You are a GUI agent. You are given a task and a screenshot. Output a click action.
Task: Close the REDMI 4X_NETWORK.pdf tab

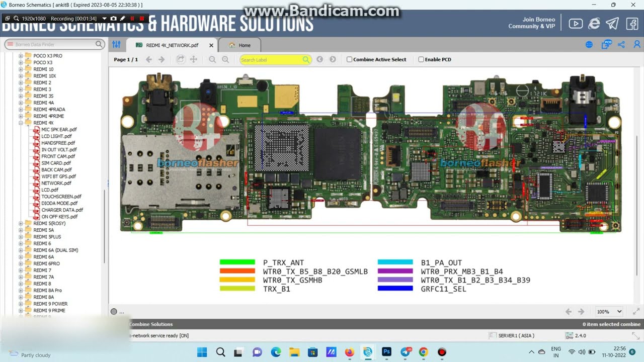211,45
